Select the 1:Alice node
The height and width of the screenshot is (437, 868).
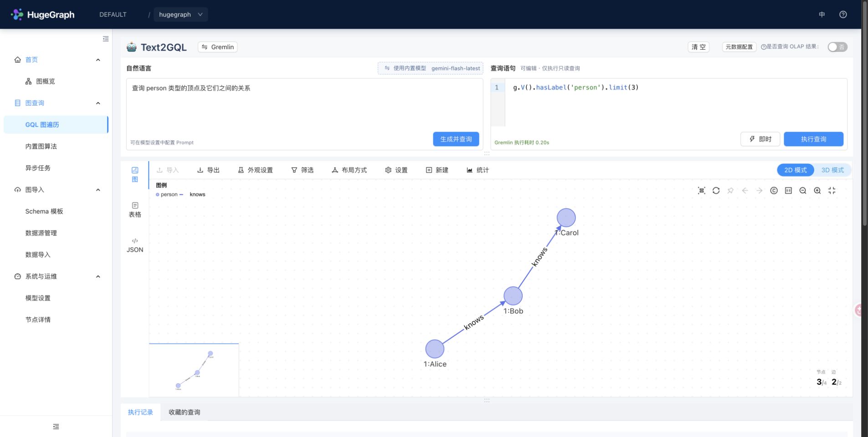click(435, 349)
